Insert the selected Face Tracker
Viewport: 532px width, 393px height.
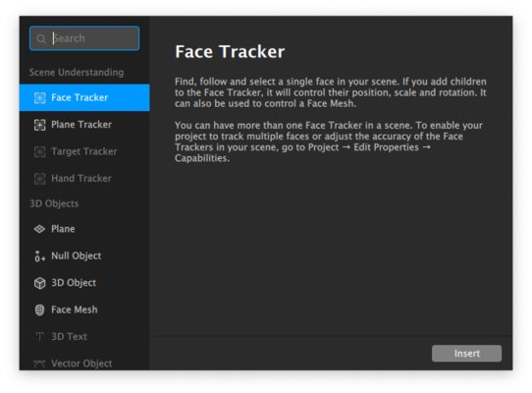pos(466,354)
